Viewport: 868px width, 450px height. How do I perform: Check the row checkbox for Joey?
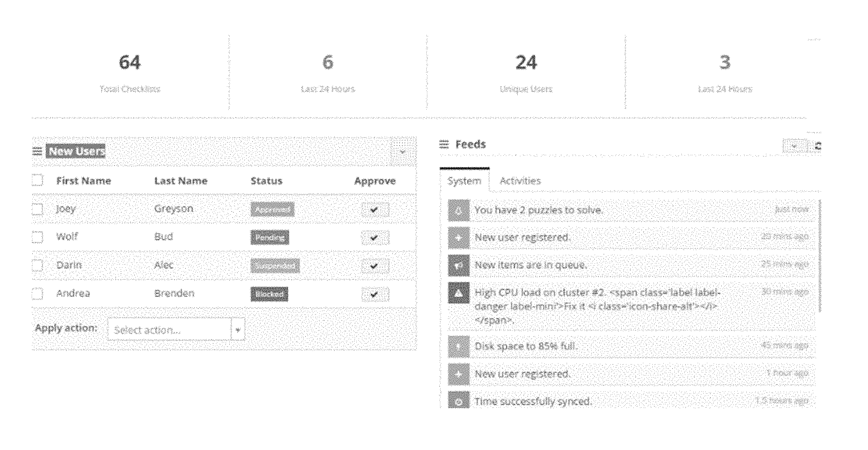[37, 209]
